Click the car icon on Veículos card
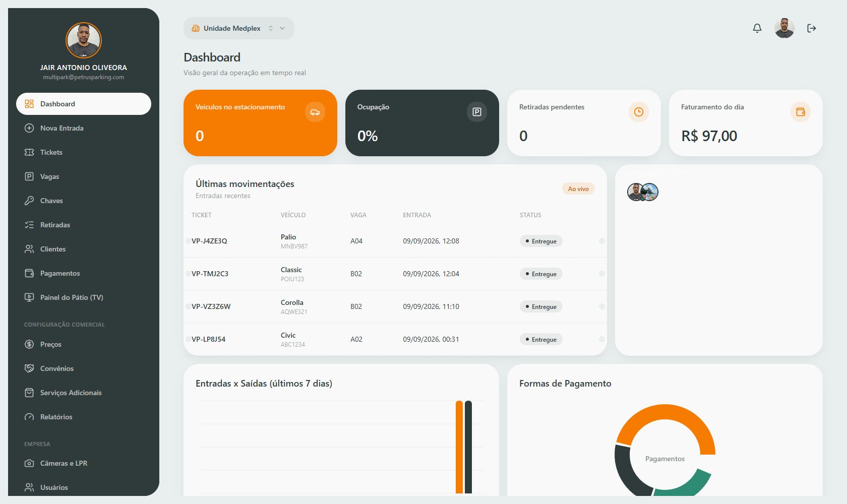Screen dimensions: 847x504 (315, 112)
